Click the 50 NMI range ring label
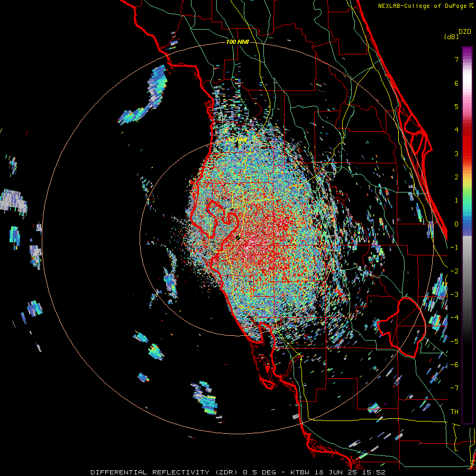Viewport: 476px width, 476px height. point(237,140)
